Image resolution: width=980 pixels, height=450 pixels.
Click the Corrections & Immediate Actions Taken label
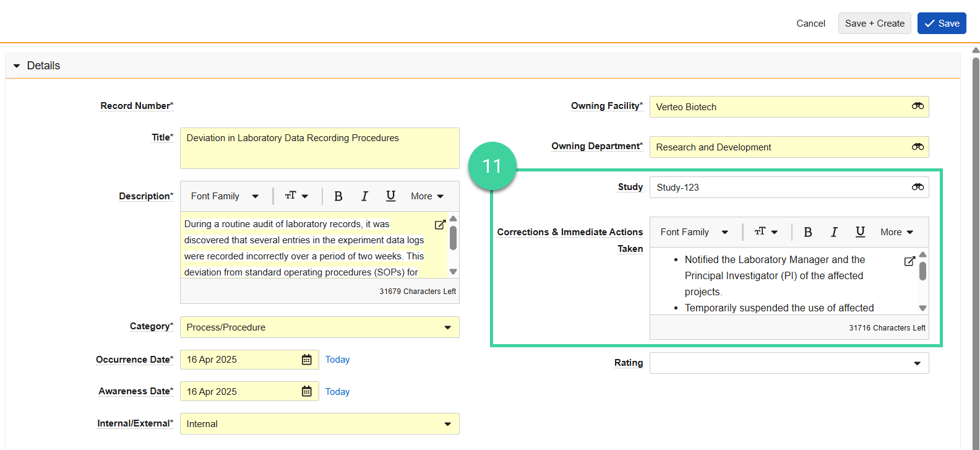pos(570,240)
